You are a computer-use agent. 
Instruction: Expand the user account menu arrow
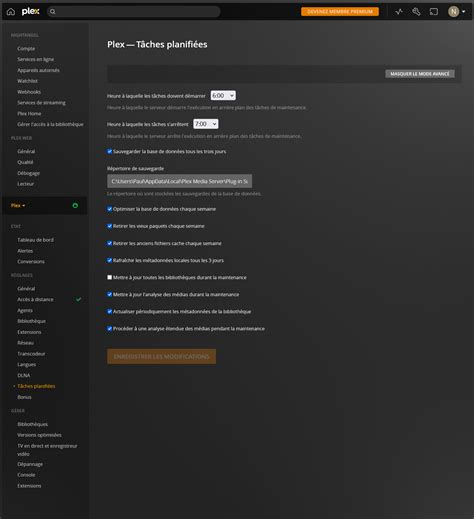[x=463, y=12]
